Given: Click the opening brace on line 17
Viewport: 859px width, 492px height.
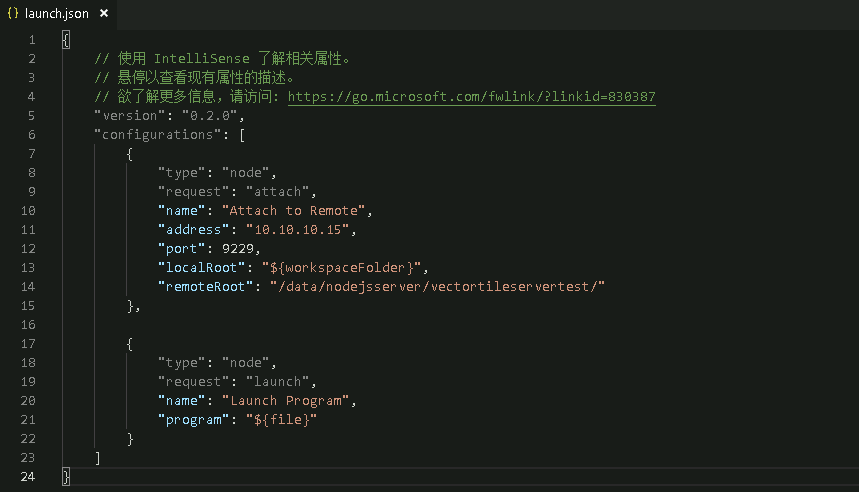Looking at the screenshot, I should point(130,344).
